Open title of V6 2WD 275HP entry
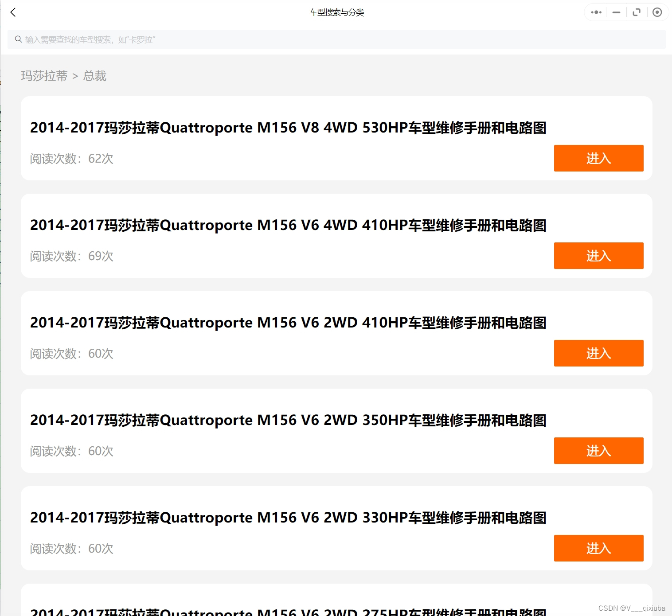The width and height of the screenshot is (672, 616). pos(288,612)
